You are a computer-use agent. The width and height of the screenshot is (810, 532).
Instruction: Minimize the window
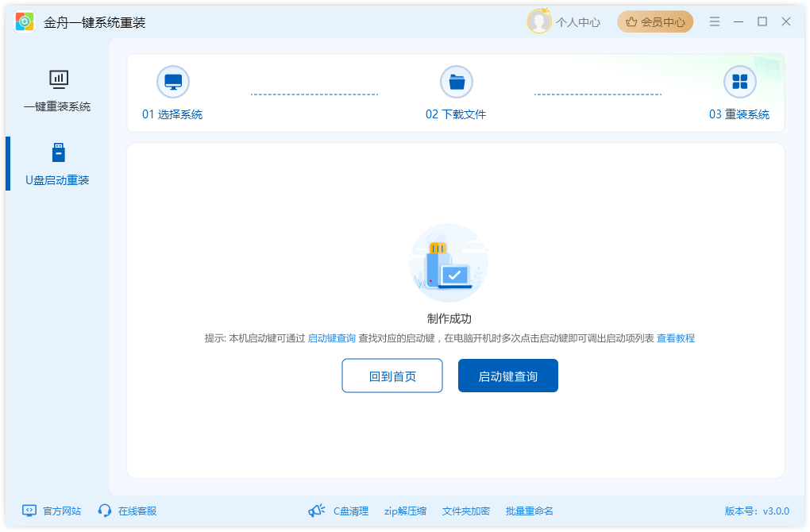point(739,21)
